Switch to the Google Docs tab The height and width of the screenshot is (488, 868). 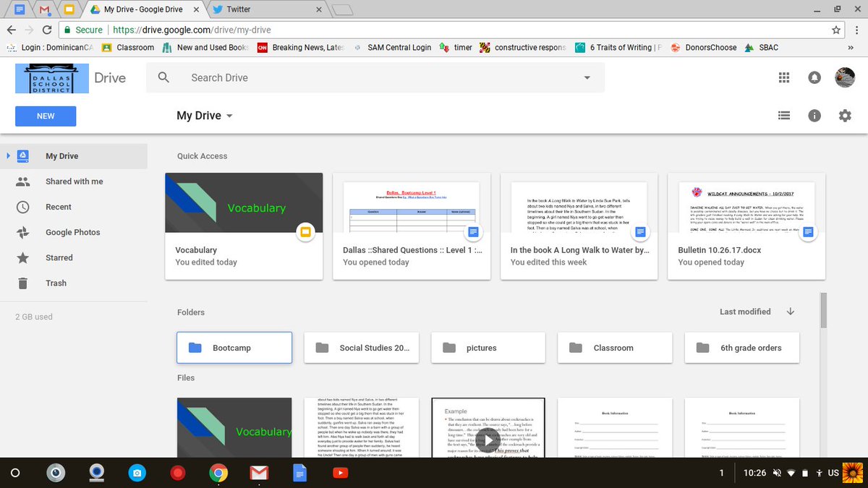(20, 9)
